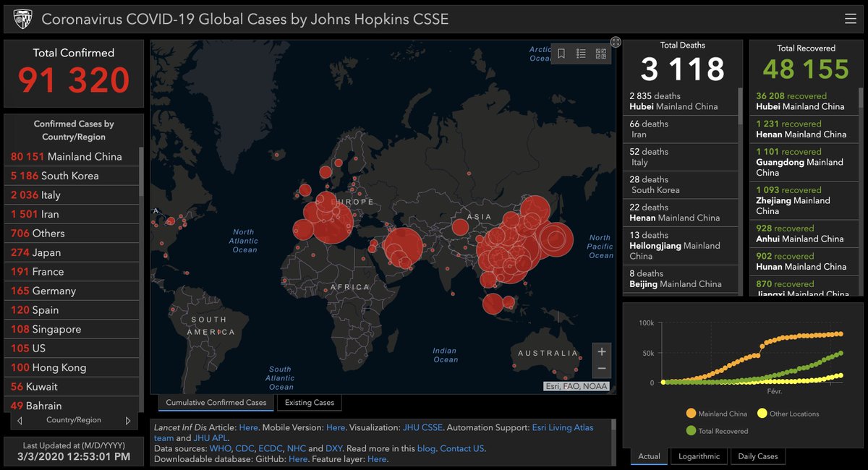This screenshot has height=470, width=868.
Task: Go to previous Country/Region list page
Action: point(20,420)
